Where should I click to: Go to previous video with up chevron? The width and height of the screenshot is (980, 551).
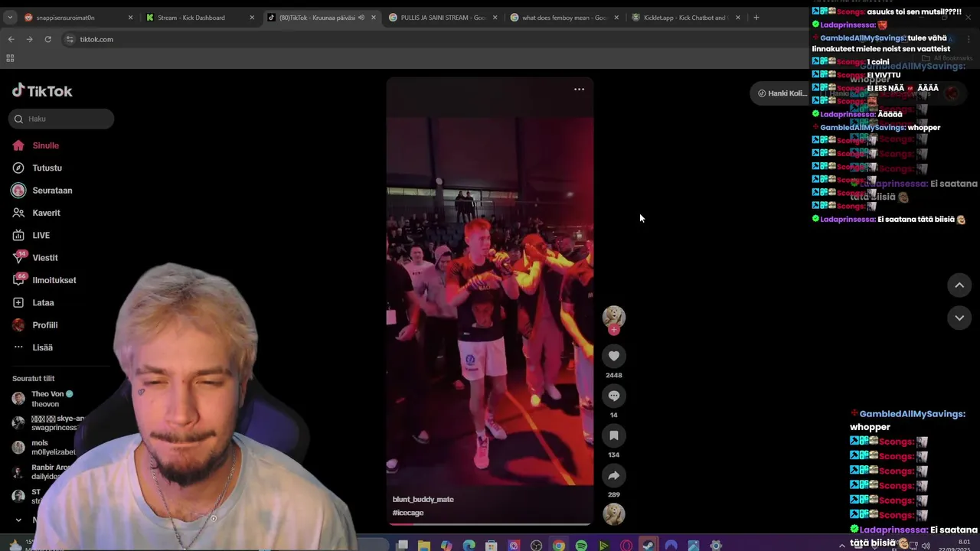pyautogui.click(x=959, y=285)
